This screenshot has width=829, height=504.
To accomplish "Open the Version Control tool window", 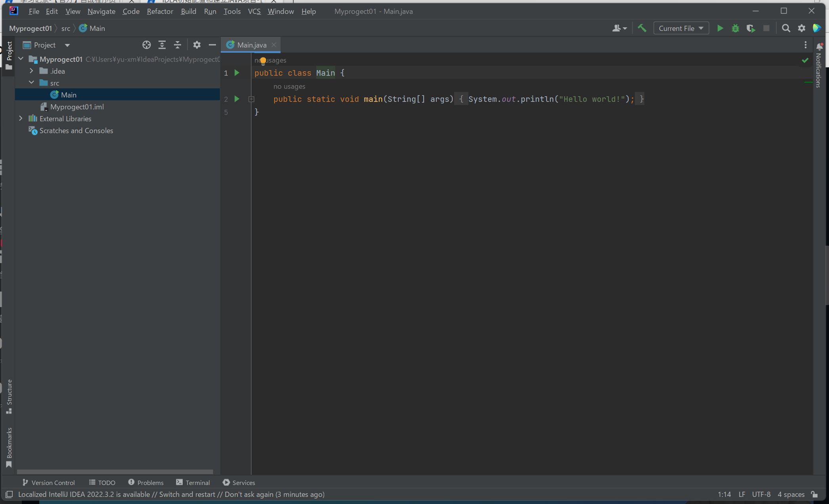I will pos(48,483).
